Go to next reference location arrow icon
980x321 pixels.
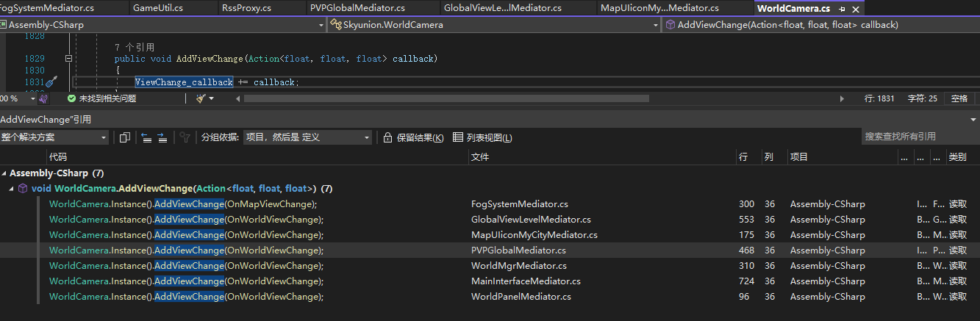pyautogui.click(x=162, y=137)
